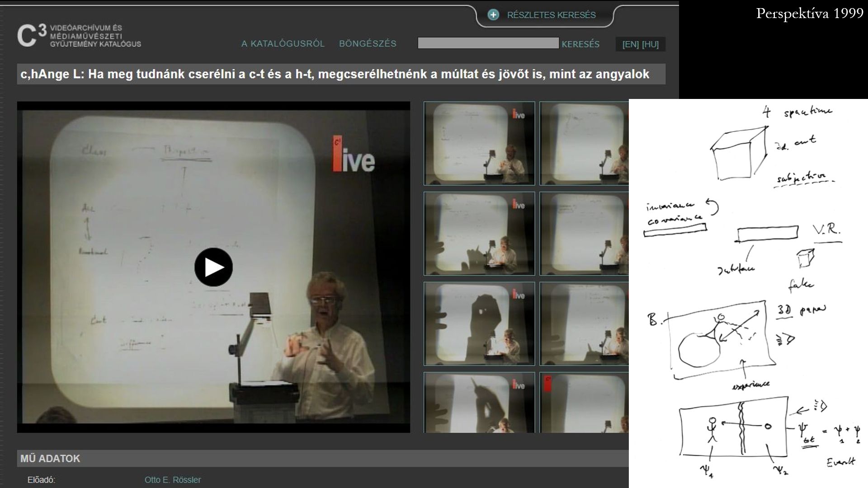Image resolution: width=868 pixels, height=488 pixels.
Task: Select first row right video thumbnail
Action: click(x=584, y=143)
